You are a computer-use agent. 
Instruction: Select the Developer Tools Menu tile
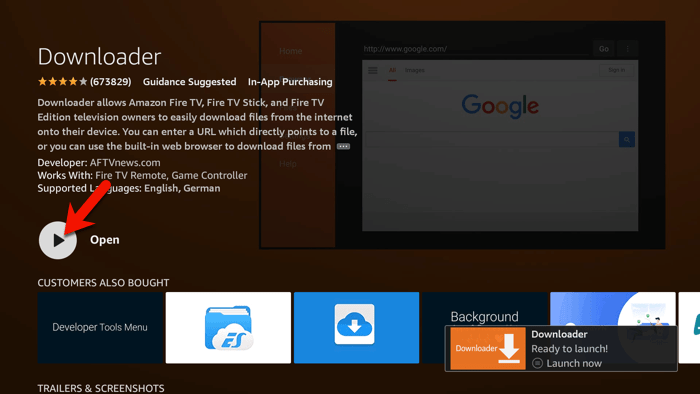click(100, 328)
